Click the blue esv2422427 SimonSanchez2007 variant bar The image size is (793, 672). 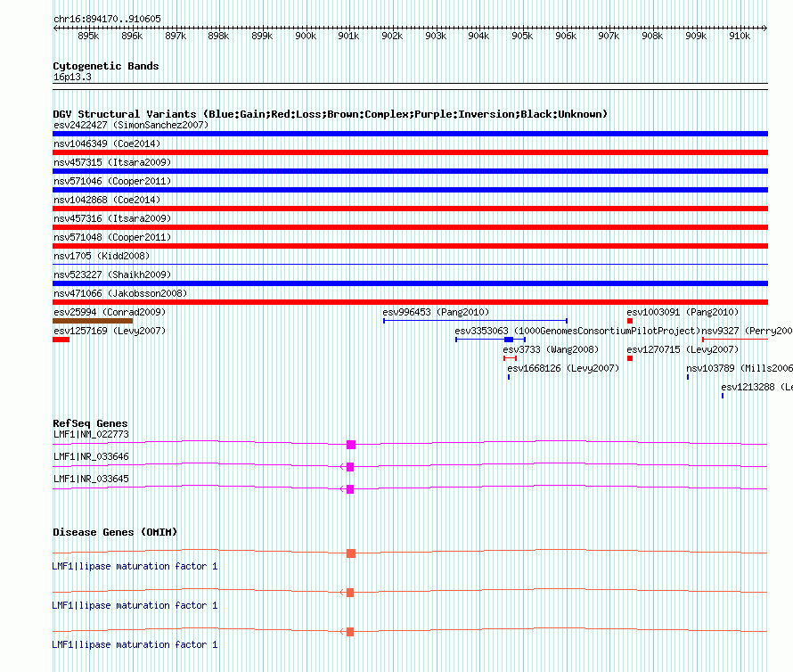410,134
